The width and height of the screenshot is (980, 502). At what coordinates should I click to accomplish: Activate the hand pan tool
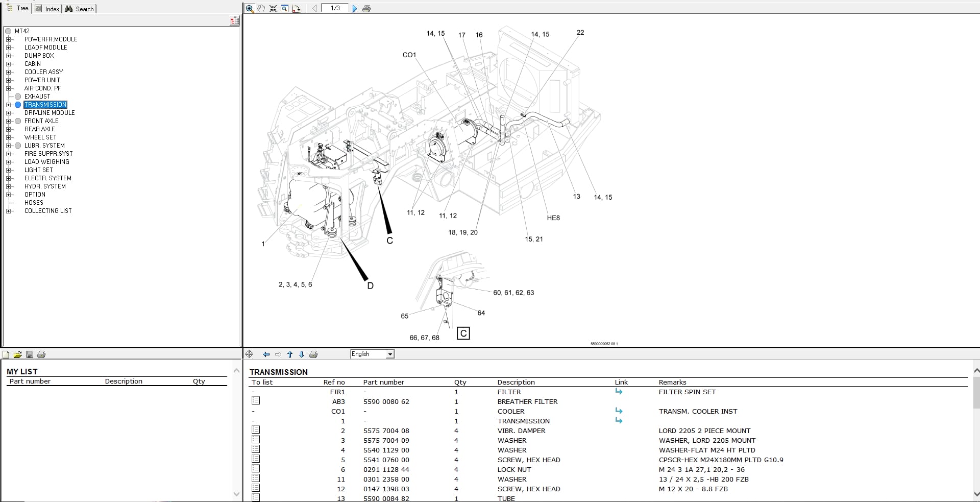tap(261, 9)
